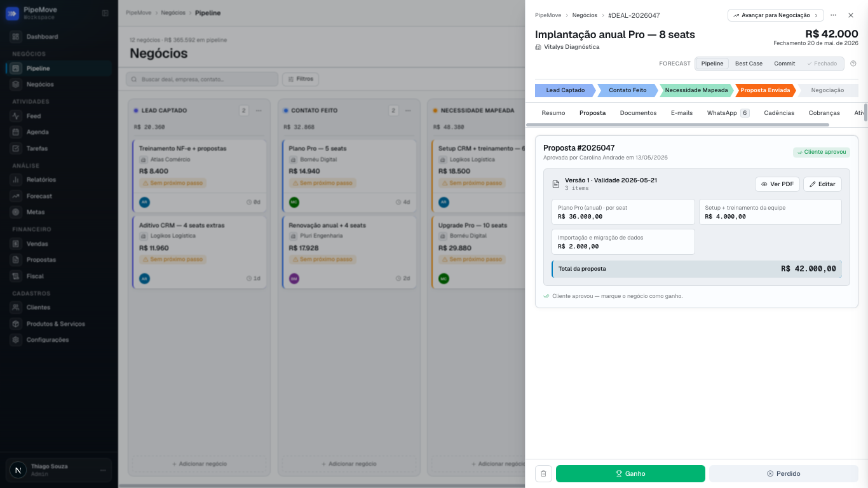Open the Tarefas checklist icon
This screenshot has height=488, width=868.
point(16,149)
